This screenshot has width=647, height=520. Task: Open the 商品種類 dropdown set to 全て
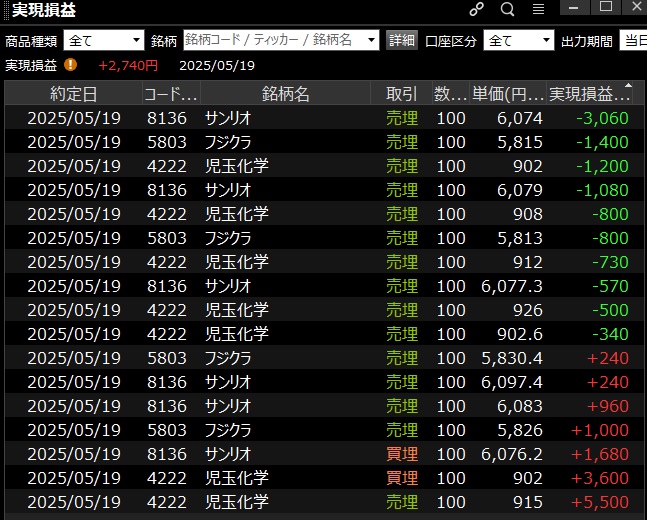pos(104,40)
